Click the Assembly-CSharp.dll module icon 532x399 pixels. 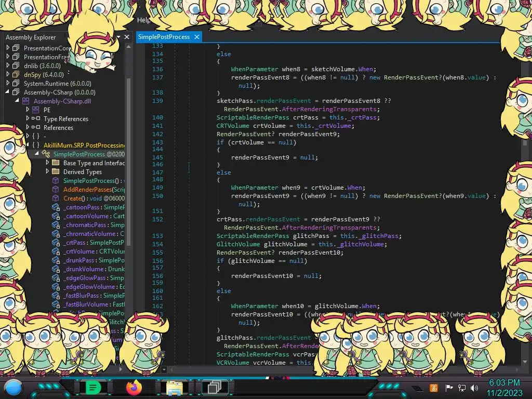[26, 101]
